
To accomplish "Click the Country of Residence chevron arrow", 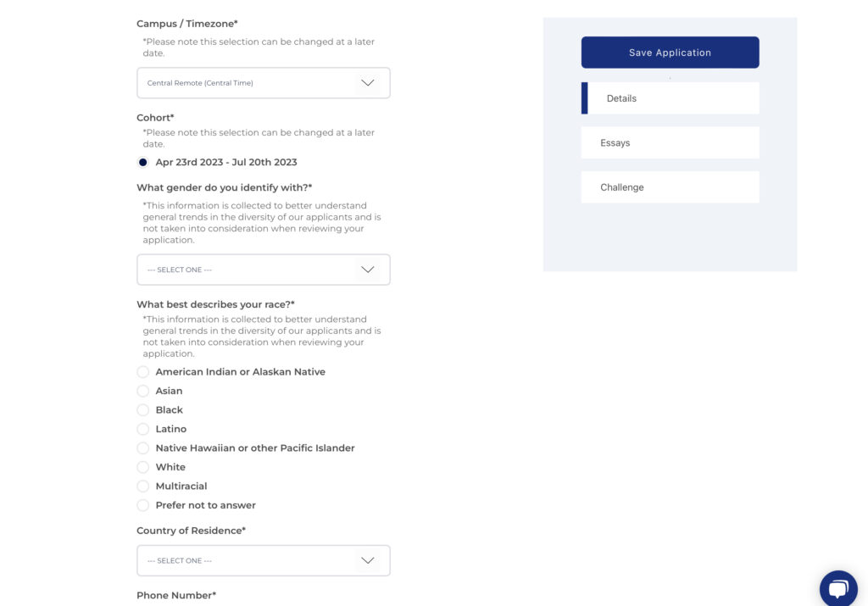I will [x=367, y=560].
